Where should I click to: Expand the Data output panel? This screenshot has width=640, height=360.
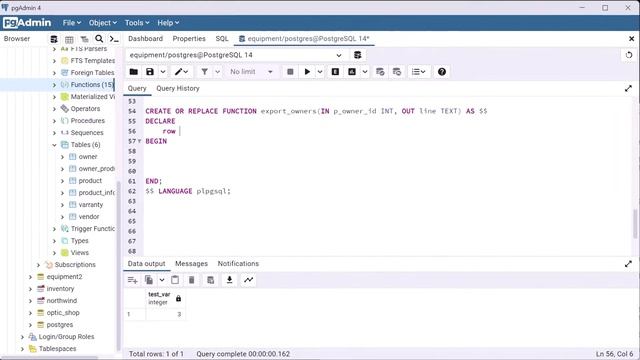click(x=628, y=264)
